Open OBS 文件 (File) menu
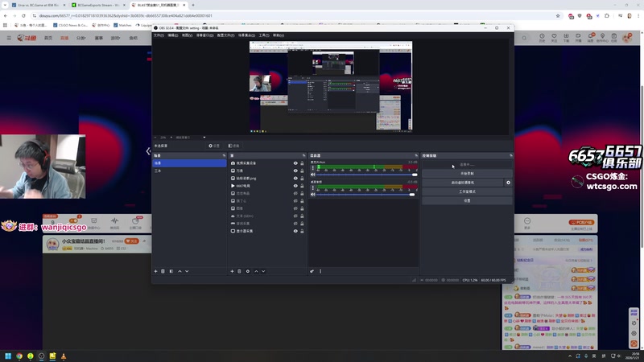644x362 pixels. click(x=159, y=35)
